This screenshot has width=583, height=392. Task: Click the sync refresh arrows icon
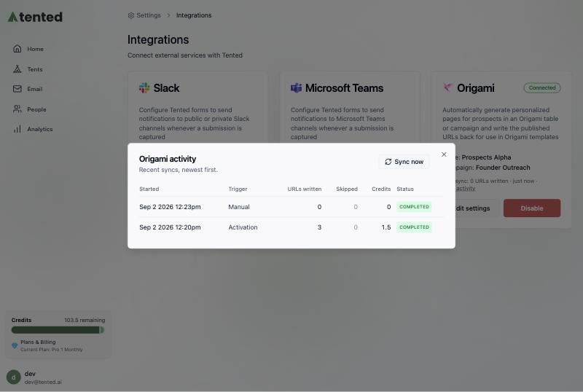[388, 162]
